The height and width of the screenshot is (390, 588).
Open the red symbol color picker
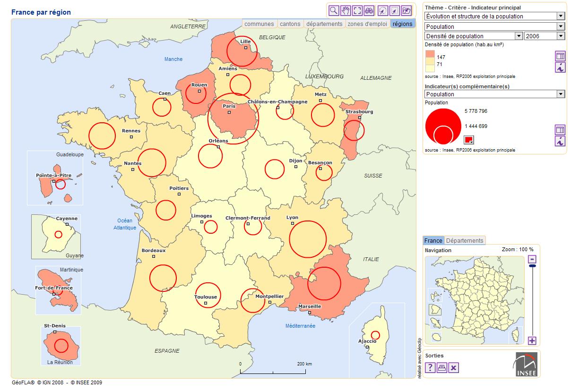click(469, 140)
